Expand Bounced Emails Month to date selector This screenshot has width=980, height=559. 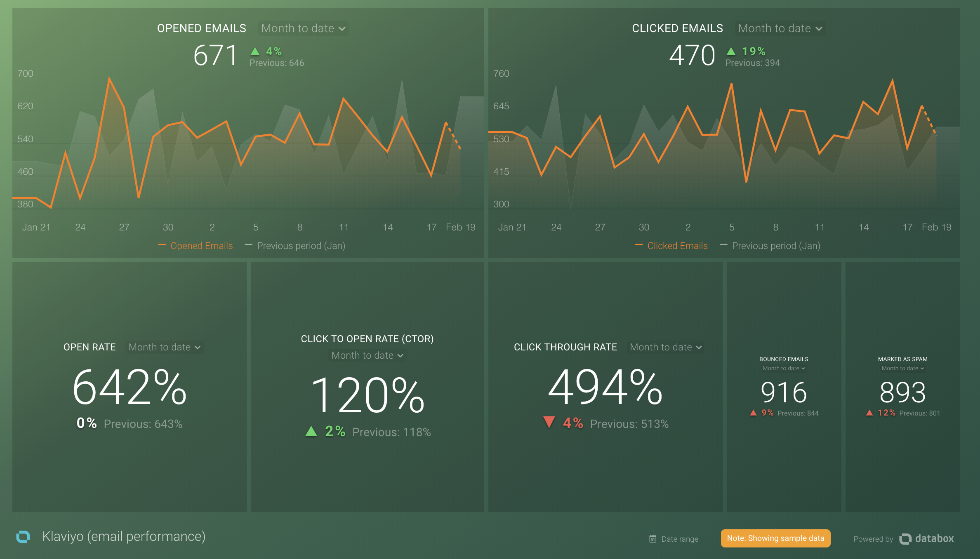click(x=784, y=368)
